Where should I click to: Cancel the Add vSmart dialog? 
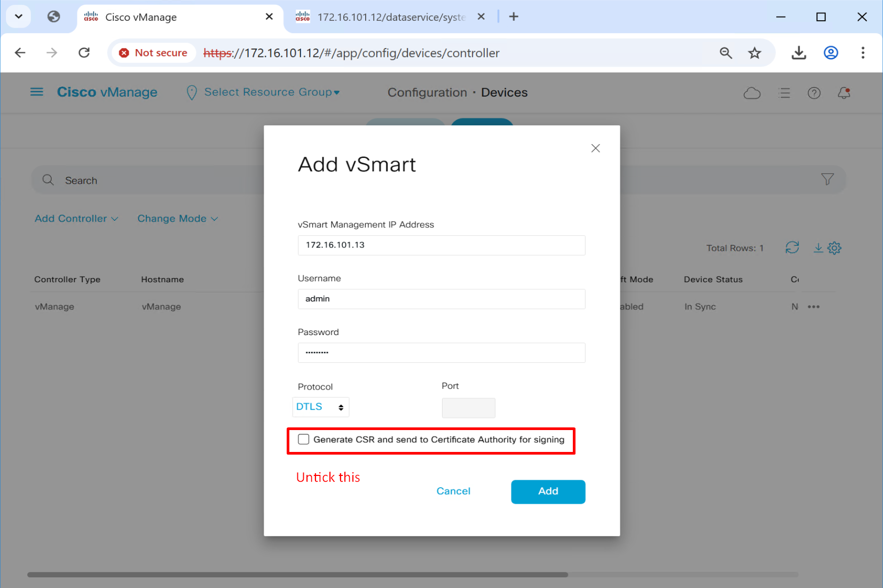[453, 491]
